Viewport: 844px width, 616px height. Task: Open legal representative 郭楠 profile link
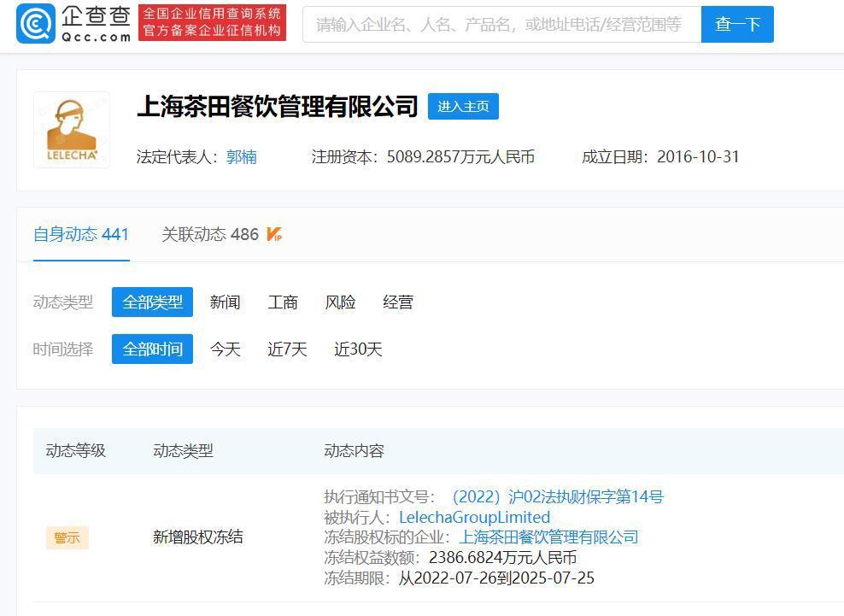pyautogui.click(x=241, y=156)
